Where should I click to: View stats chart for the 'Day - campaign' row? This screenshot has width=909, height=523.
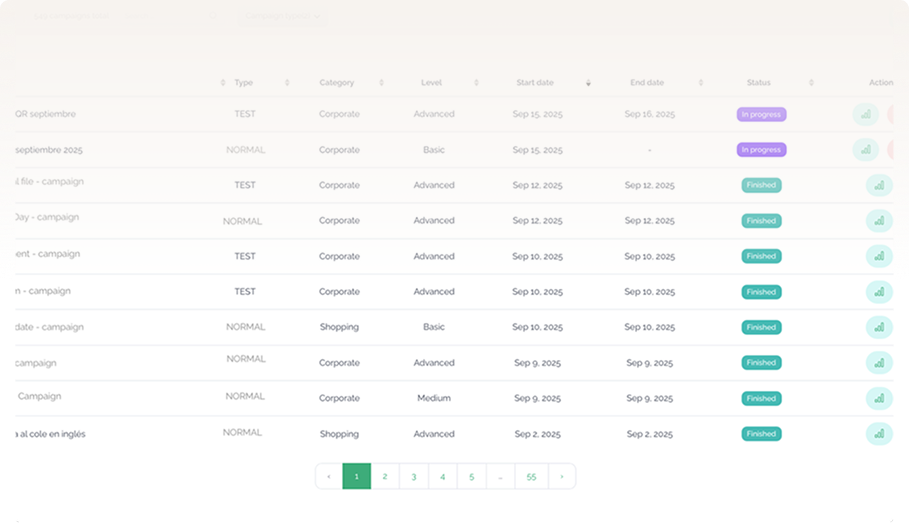coord(879,221)
